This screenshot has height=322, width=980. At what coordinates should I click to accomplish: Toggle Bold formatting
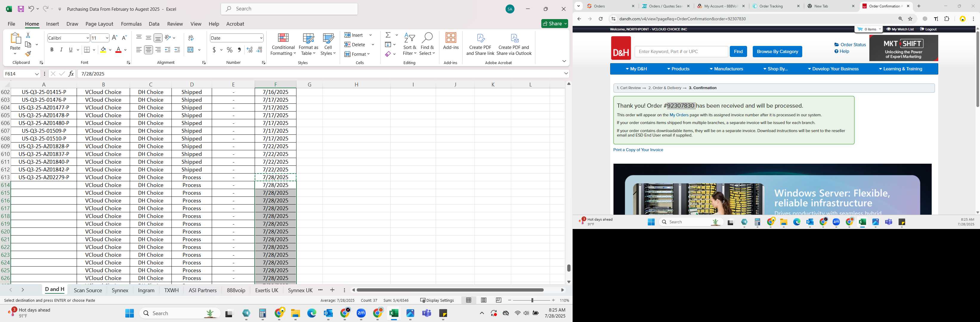pyautogui.click(x=52, y=50)
